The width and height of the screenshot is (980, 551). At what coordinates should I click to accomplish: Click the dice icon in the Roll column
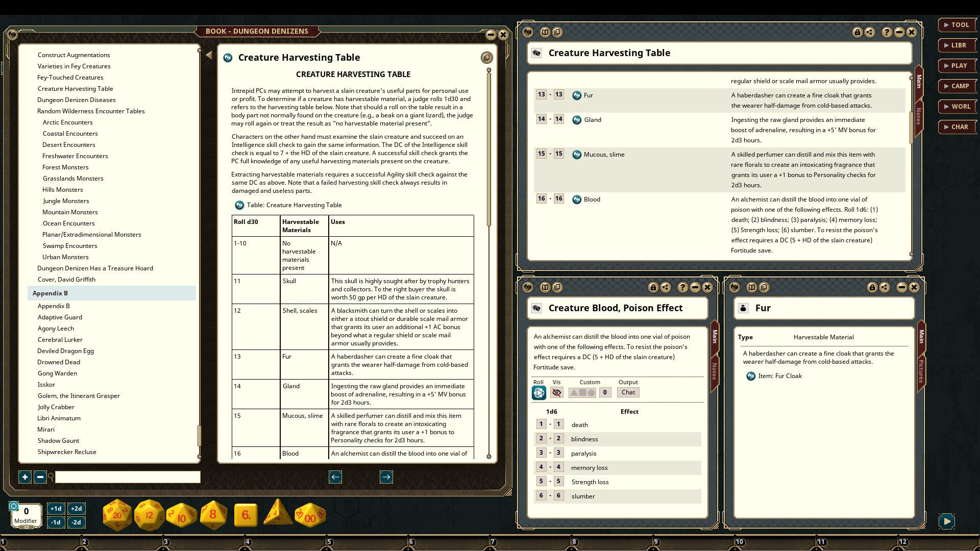click(x=539, y=393)
